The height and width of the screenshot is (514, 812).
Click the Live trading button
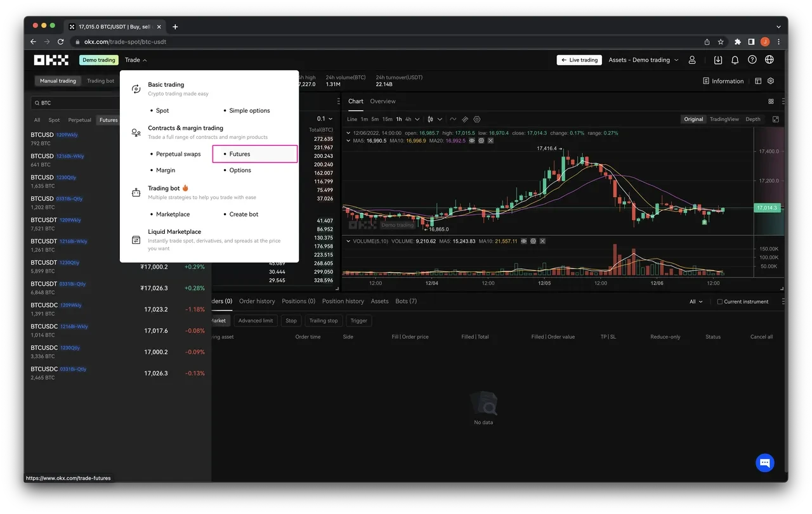(x=579, y=60)
